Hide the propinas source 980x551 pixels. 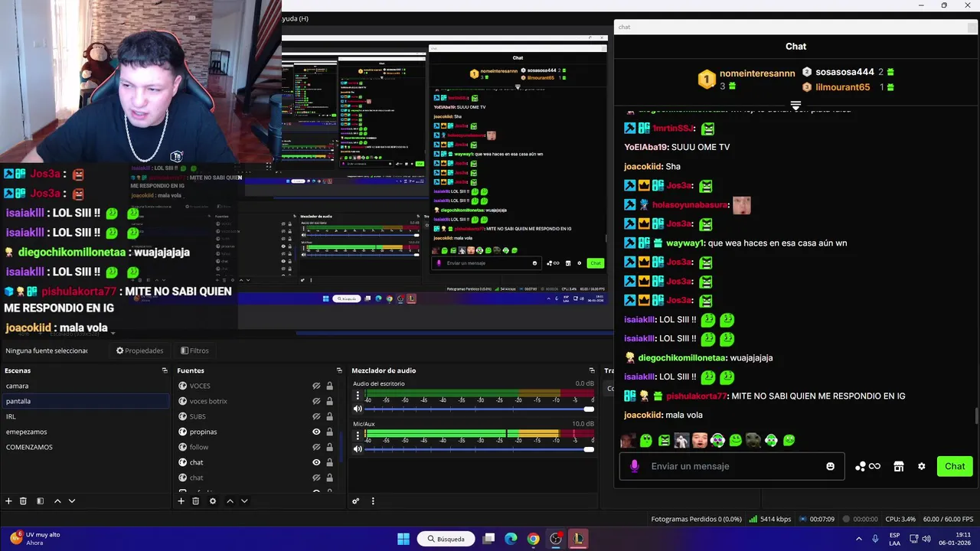pyautogui.click(x=316, y=432)
